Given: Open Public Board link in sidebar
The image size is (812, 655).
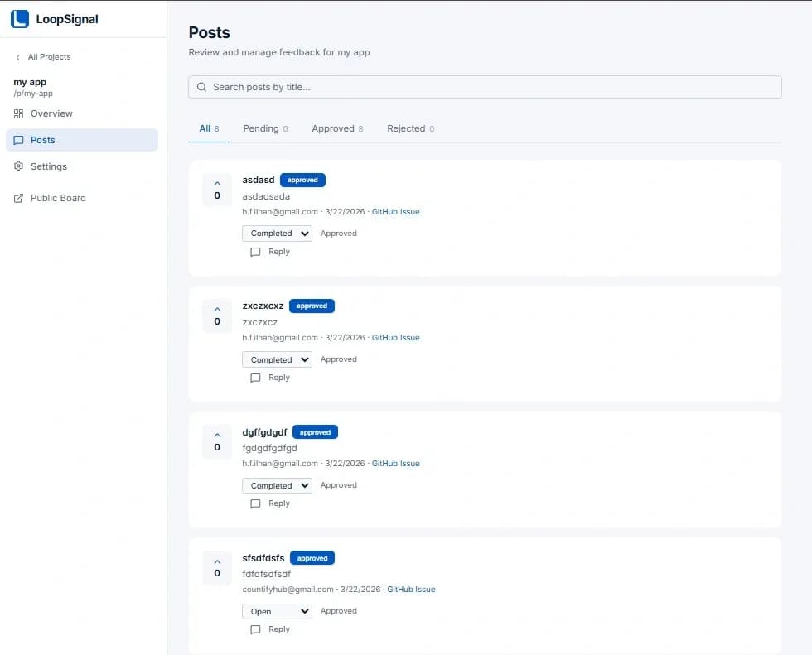Looking at the screenshot, I should (x=82, y=198).
